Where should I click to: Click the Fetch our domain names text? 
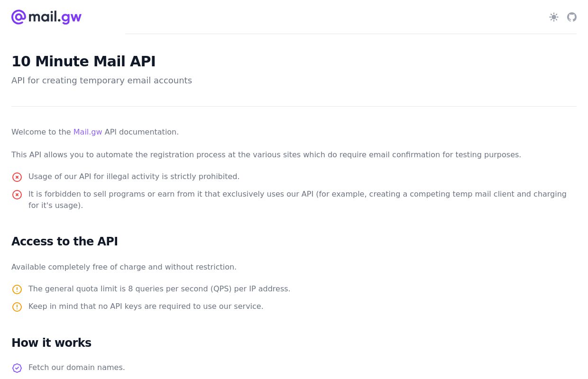tap(77, 368)
